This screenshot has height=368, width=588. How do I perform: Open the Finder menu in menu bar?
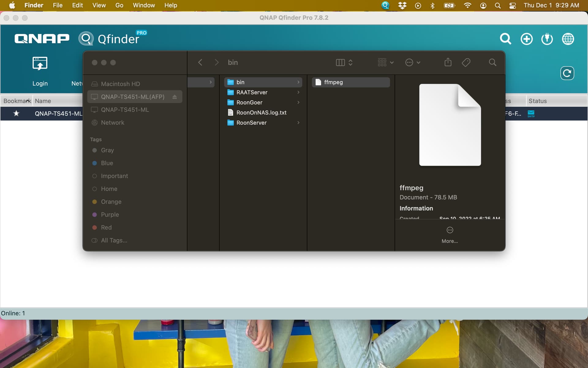click(x=34, y=5)
